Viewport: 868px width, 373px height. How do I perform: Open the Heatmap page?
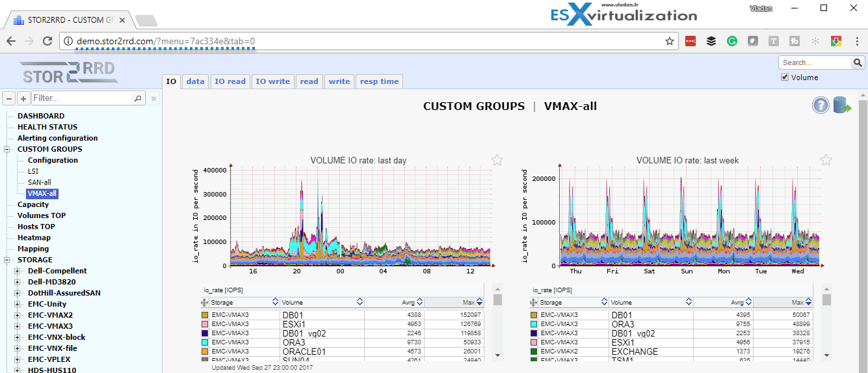[34, 238]
